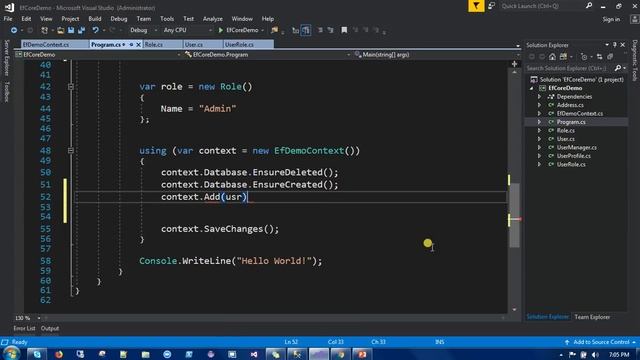Collapse the using block at line 48
Screen dimensions: 640x360
pos(71,151)
